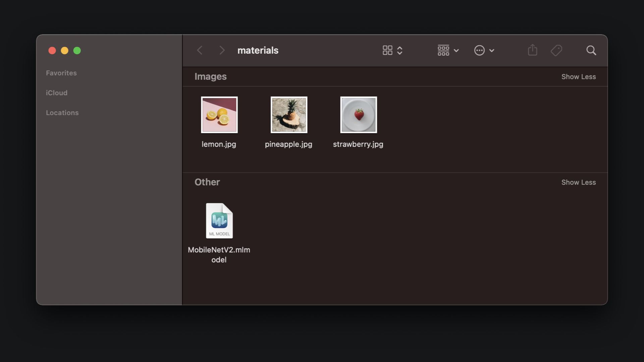The width and height of the screenshot is (644, 362).
Task: Select the lemon.jpg thumbnail
Action: coord(219,115)
